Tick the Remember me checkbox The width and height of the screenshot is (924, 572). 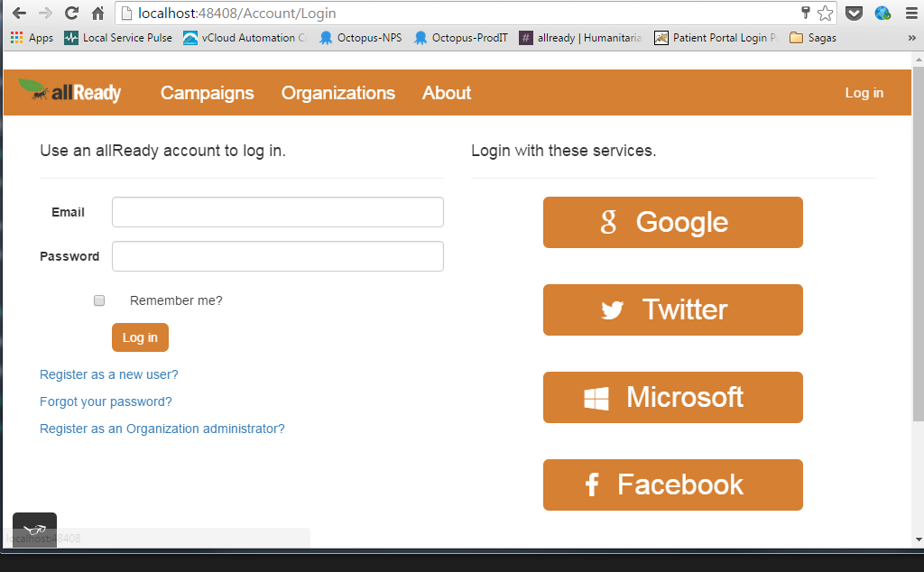pyautogui.click(x=99, y=300)
